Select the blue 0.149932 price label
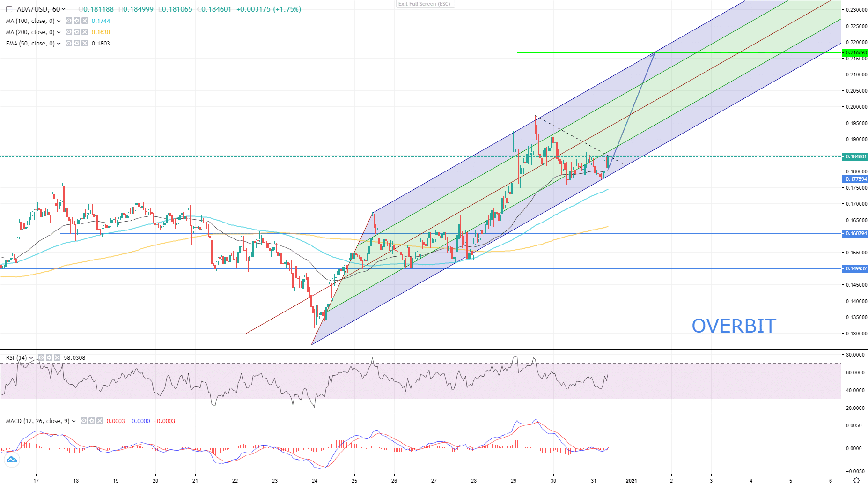The width and height of the screenshot is (868, 483). pyautogui.click(x=855, y=268)
